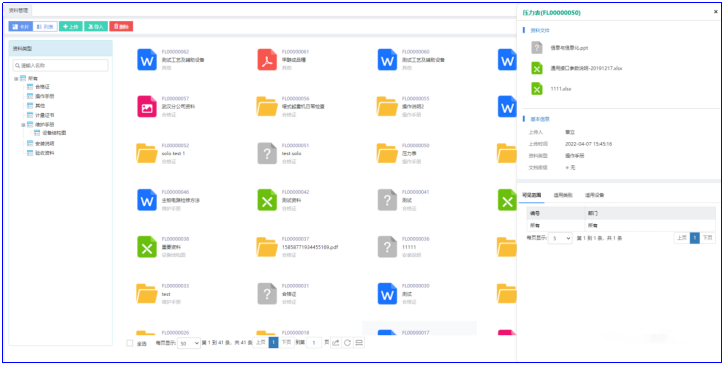Collapse the 所有 root tree node
This screenshot has height=365, width=725.
coord(16,79)
